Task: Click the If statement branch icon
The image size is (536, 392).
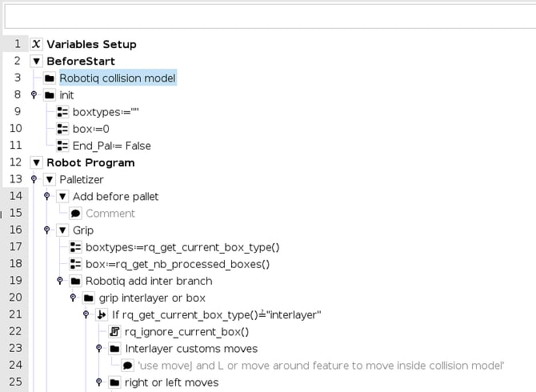Action: tap(102, 315)
